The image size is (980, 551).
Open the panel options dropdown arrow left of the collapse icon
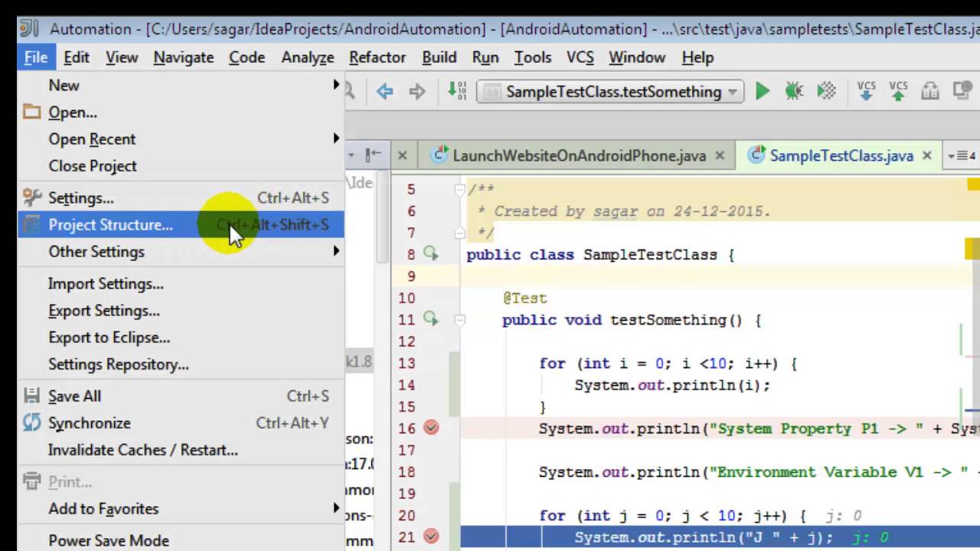click(351, 155)
